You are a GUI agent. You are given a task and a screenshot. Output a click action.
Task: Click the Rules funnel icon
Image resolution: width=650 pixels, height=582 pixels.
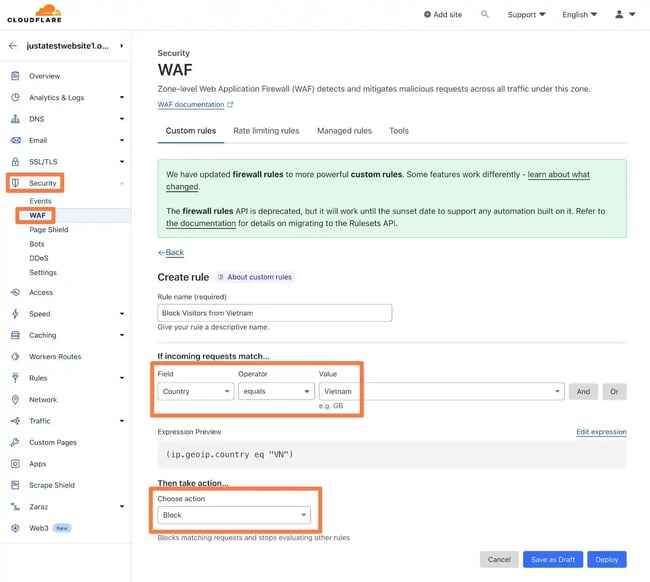pos(15,378)
